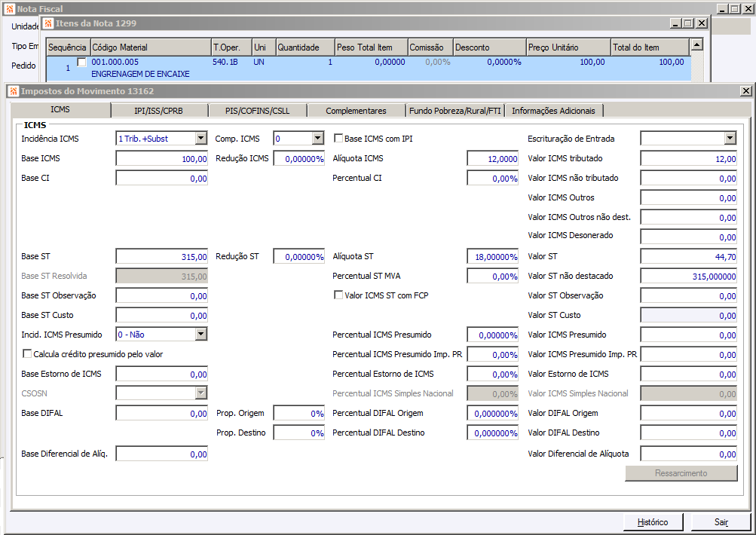756x535 pixels.
Task: Minimize the Itens da Nota window
Action: [x=675, y=23]
